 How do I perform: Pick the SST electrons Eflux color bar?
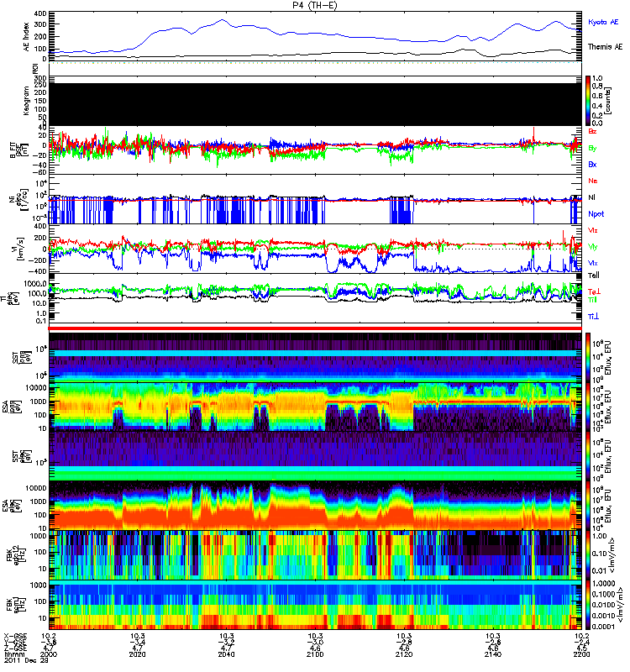588,456
